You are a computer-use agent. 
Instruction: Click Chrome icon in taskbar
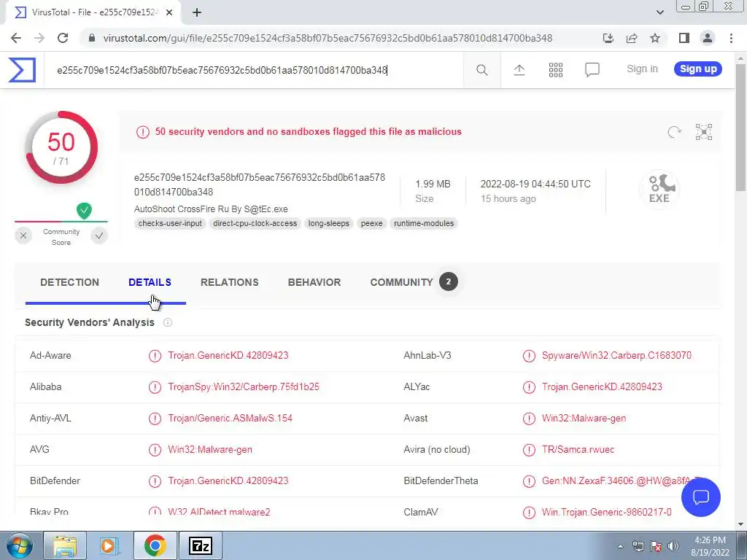(155, 545)
